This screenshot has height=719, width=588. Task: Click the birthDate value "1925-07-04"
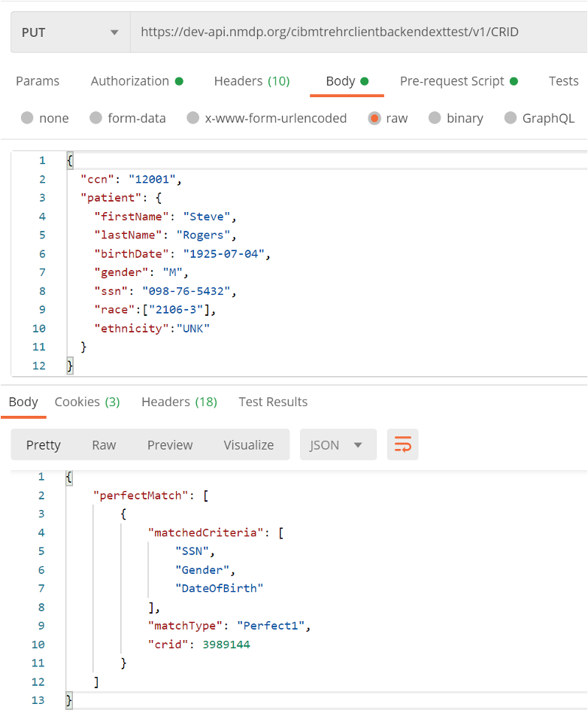coord(224,254)
